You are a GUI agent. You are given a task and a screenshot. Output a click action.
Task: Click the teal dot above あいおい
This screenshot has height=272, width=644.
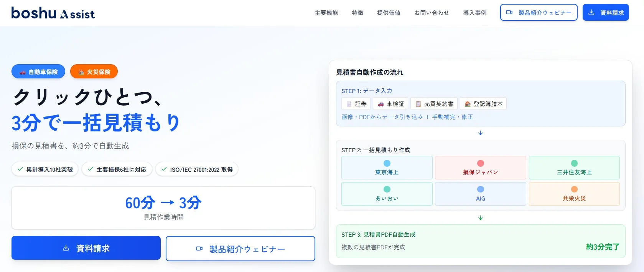(x=387, y=189)
